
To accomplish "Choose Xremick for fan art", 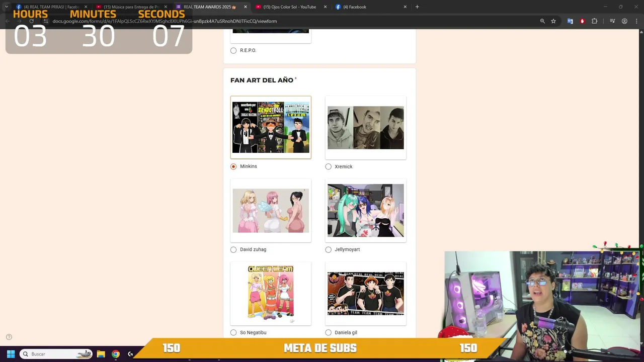I will (329, 166).
